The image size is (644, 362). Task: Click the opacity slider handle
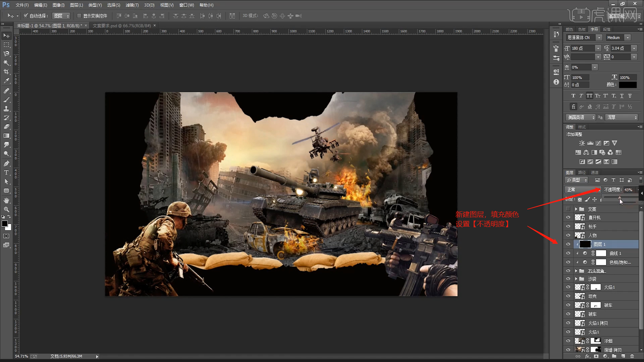point(620,198)
